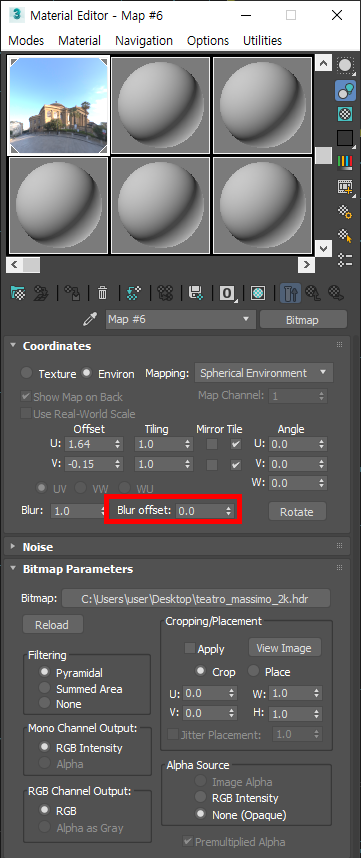Click the Make Preview icon
Screen dimensions: 361x858
click(345, 187)
